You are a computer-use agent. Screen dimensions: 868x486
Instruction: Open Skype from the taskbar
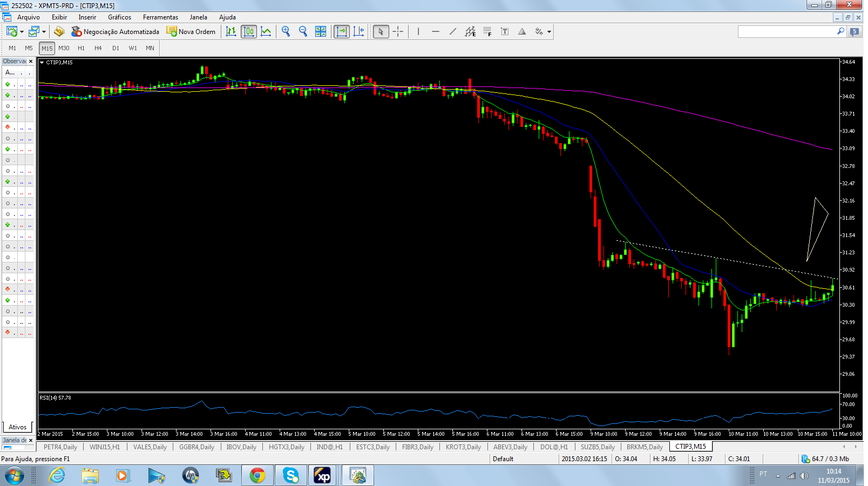coord(291,476)
